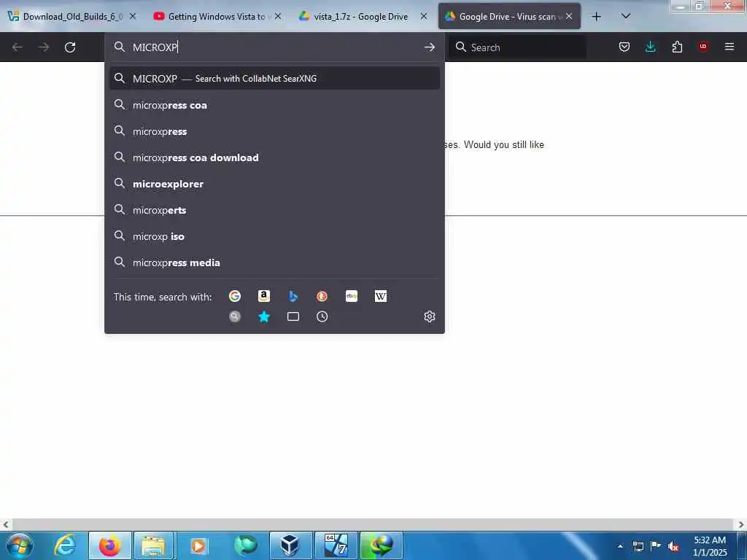This screenshot has height=560, width=747.
Task: Click the horizontal scrollbar right arrow
Action: pyautogui.click(x=741, y=524)
